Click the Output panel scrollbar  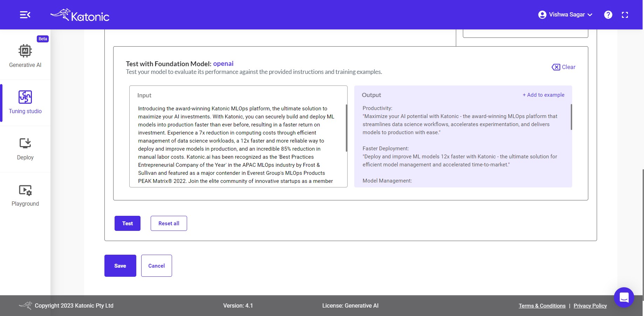(571, 117)
